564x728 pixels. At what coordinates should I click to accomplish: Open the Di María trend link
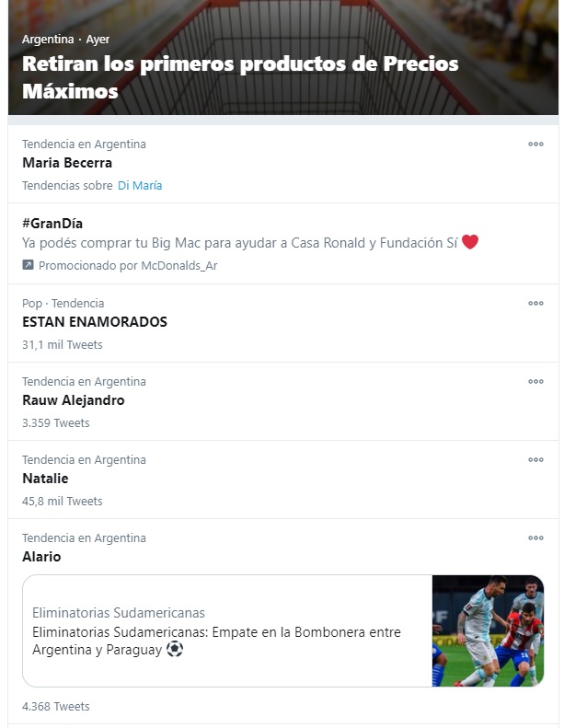(140, 185)
